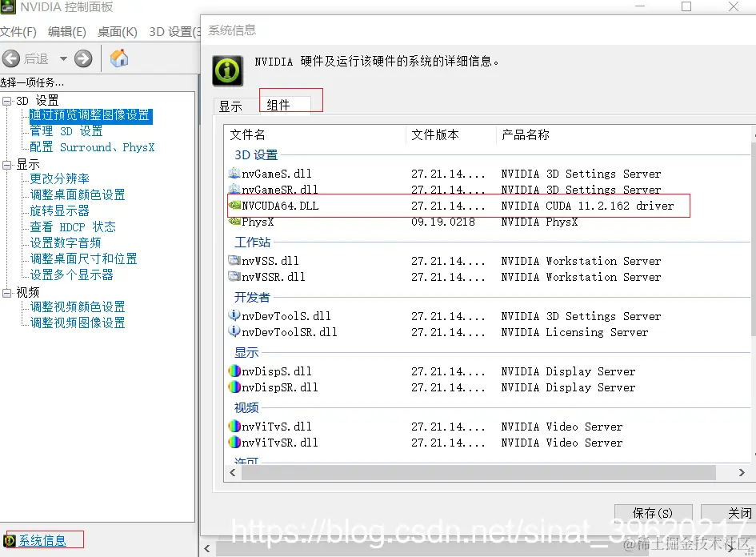Click the nvViTvSR.dll rainbow icon
The image size is (756, 557).
click(x=234, y=442)
